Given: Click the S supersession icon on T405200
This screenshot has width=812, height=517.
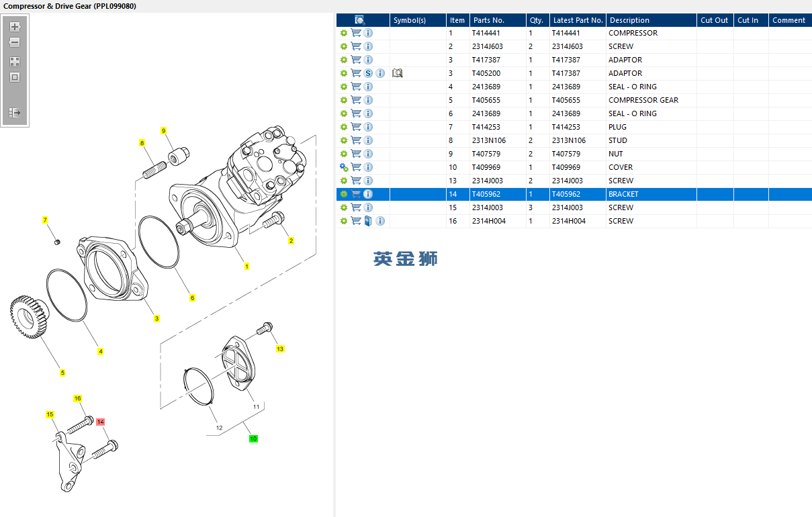Looking at the screenshot, I should (368, 73).
